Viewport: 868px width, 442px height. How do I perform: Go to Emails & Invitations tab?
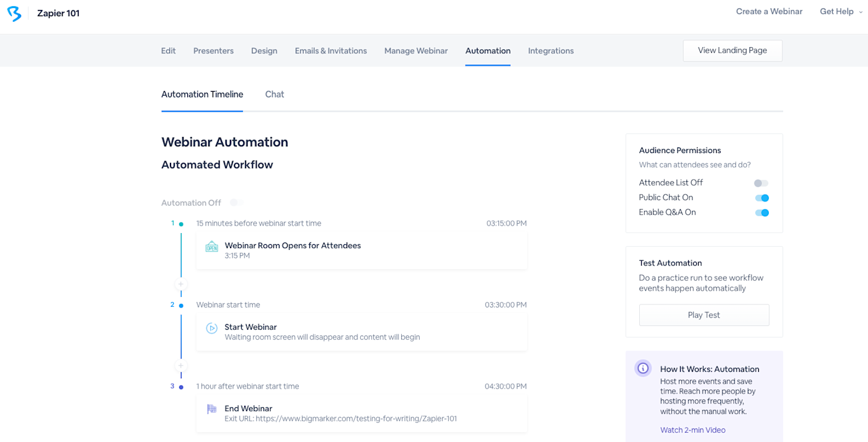click(x=331, y=51)
